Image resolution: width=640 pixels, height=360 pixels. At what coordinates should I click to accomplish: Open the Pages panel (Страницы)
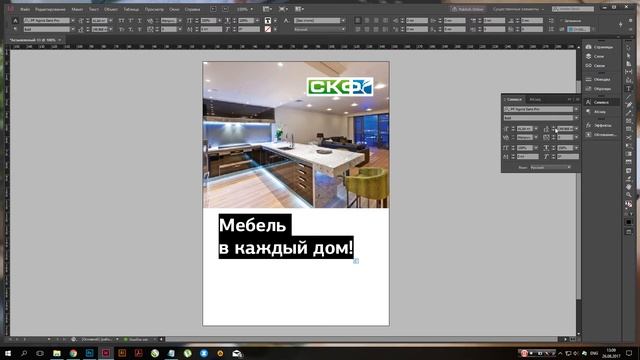600,47
